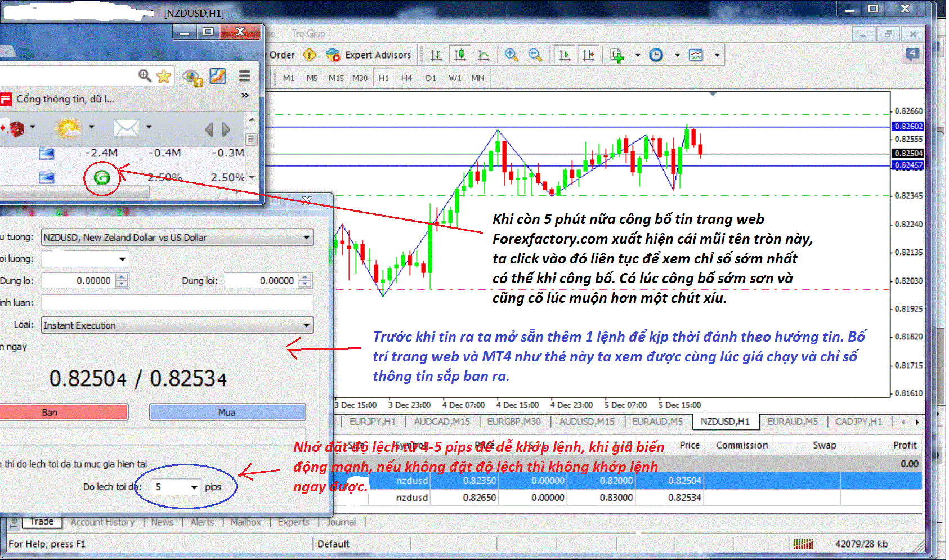The width and height of the screenshot is (949, 560).
Task: Open the symbol dropdown showing NZDUSD
Action: 177,238
